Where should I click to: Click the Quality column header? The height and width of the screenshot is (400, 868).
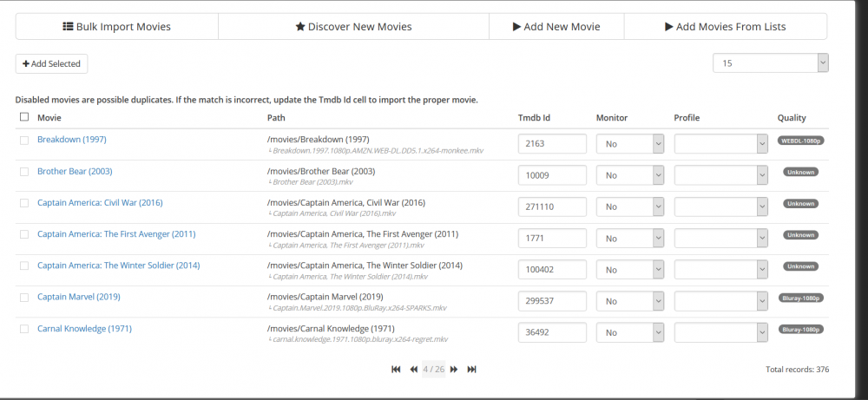click(792, 118)
